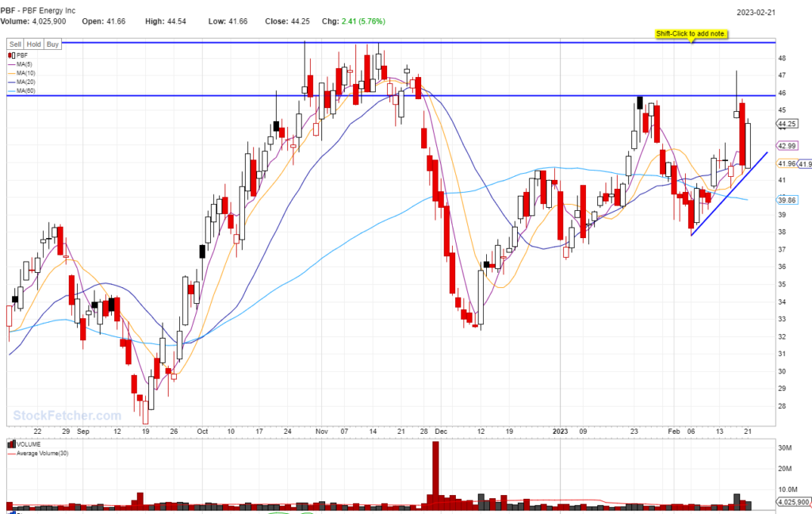Select the VOLUME legend icon
The image size is (812, 514).
(x=11, y=444)
